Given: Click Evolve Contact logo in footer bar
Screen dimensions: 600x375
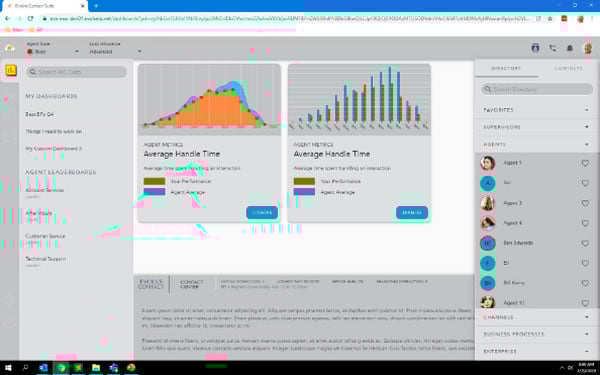Looking at the screenshot, I should pos(151,284).
